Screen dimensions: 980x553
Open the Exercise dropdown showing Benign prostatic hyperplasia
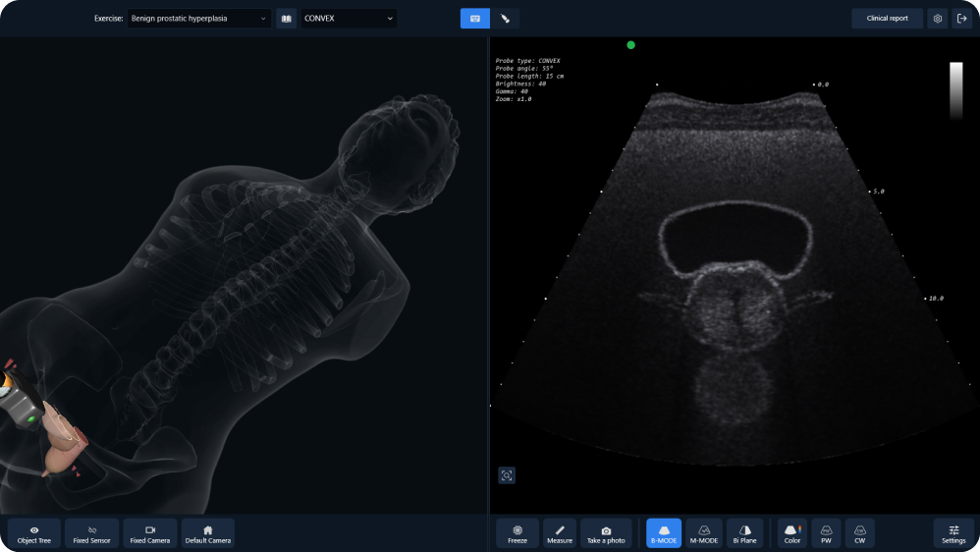click(x=198, y=19)
